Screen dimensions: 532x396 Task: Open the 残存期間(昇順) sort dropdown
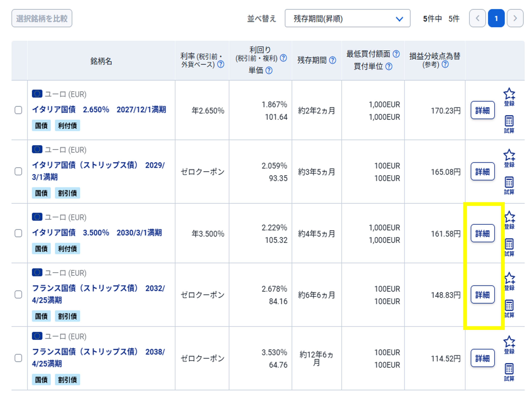click(347, 18)
